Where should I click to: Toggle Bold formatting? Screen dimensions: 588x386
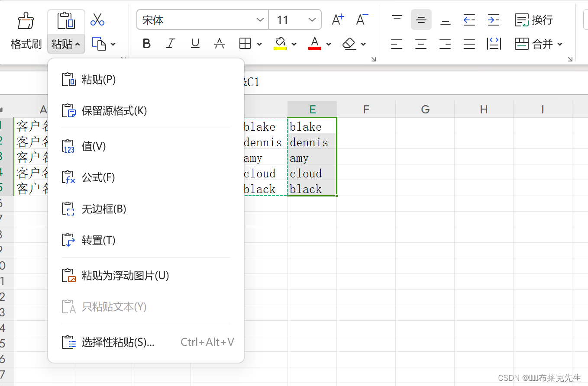tap(147, 44)
